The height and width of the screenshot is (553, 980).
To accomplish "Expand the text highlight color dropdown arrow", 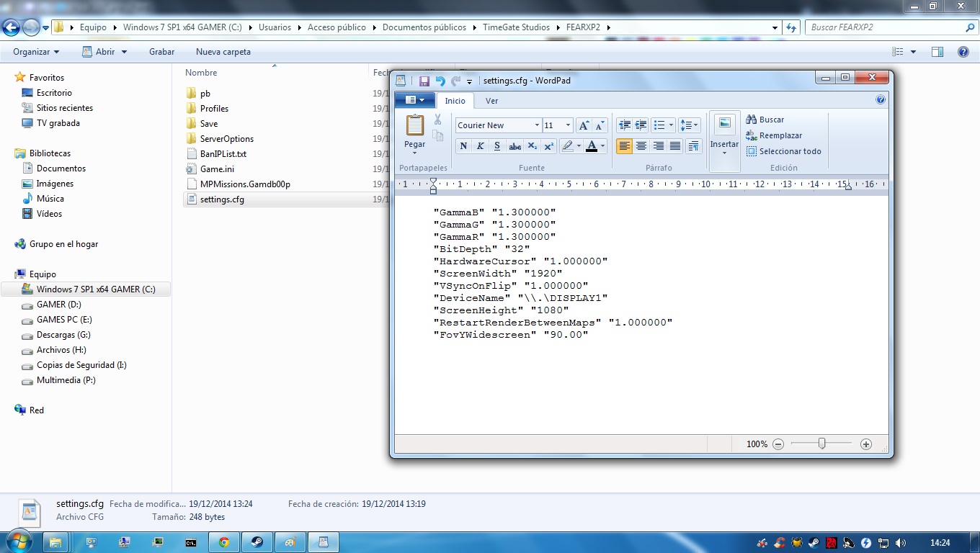I will tap(579, 146).
